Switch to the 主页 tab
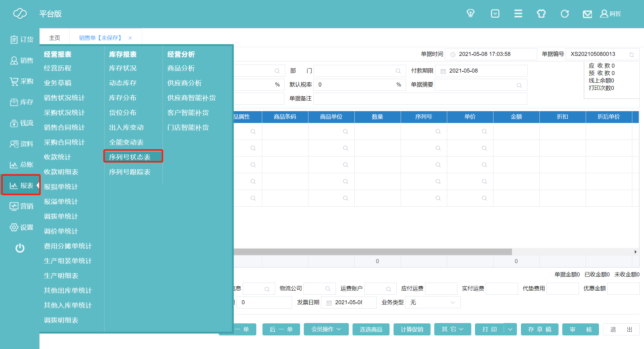The height and width of the screenshot is (349, 644). pos(55,38)
